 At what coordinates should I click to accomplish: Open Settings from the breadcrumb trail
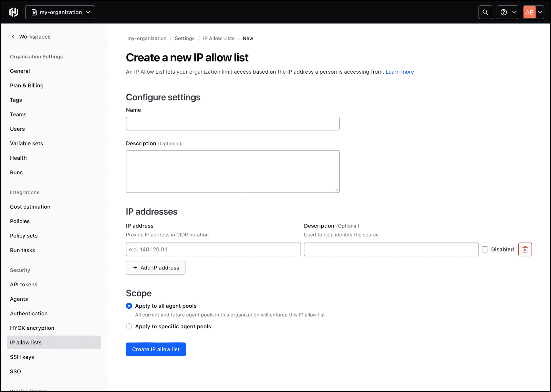pos(185,38)
